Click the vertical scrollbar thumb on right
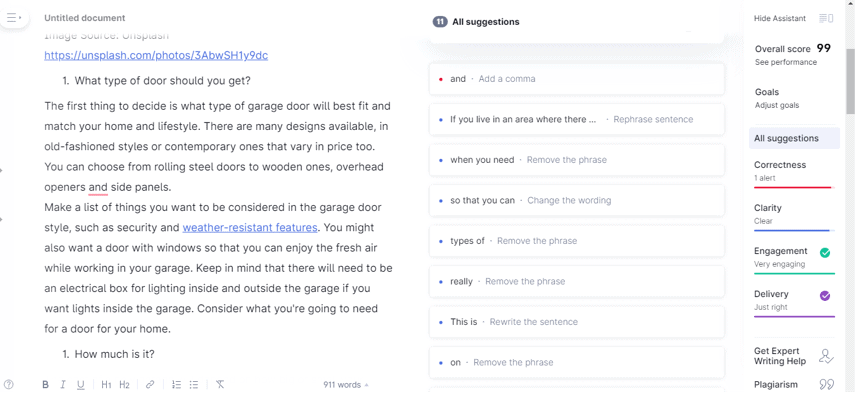The image size is (855, 398). (850, 81)
